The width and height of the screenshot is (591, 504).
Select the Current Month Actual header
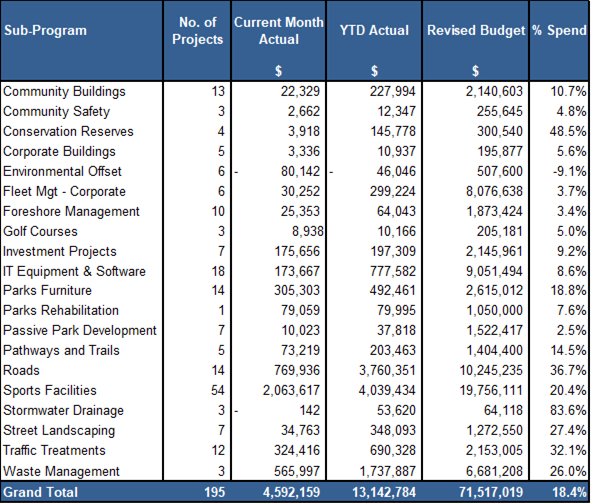coord(279,31)
